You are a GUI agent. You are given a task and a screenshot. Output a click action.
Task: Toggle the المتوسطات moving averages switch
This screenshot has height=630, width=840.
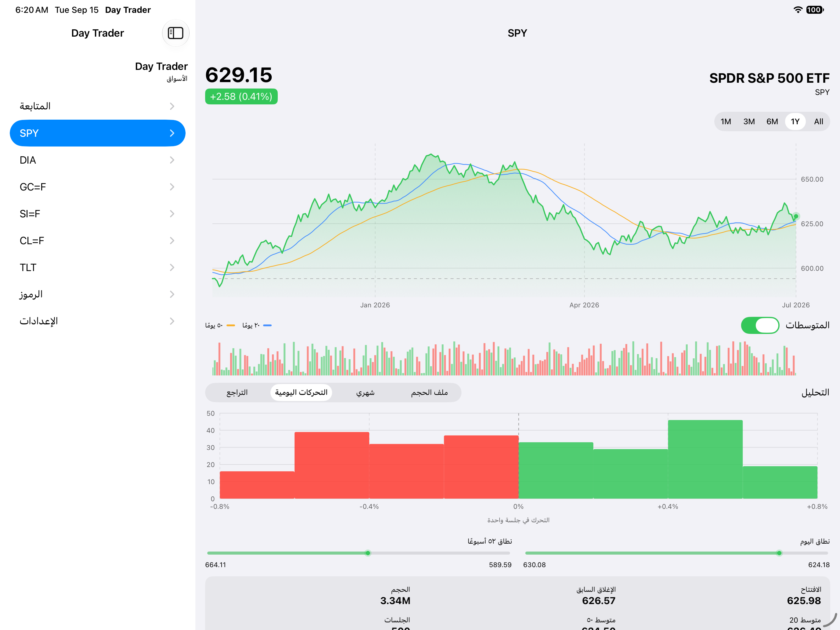760,325
